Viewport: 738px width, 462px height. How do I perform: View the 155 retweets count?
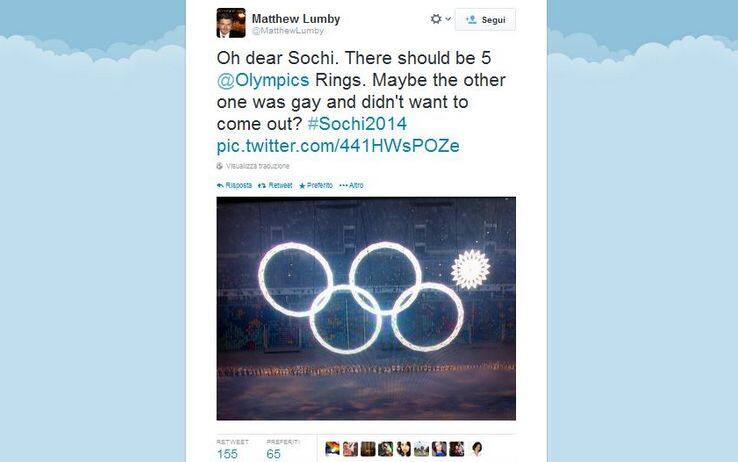coord(227,454)
